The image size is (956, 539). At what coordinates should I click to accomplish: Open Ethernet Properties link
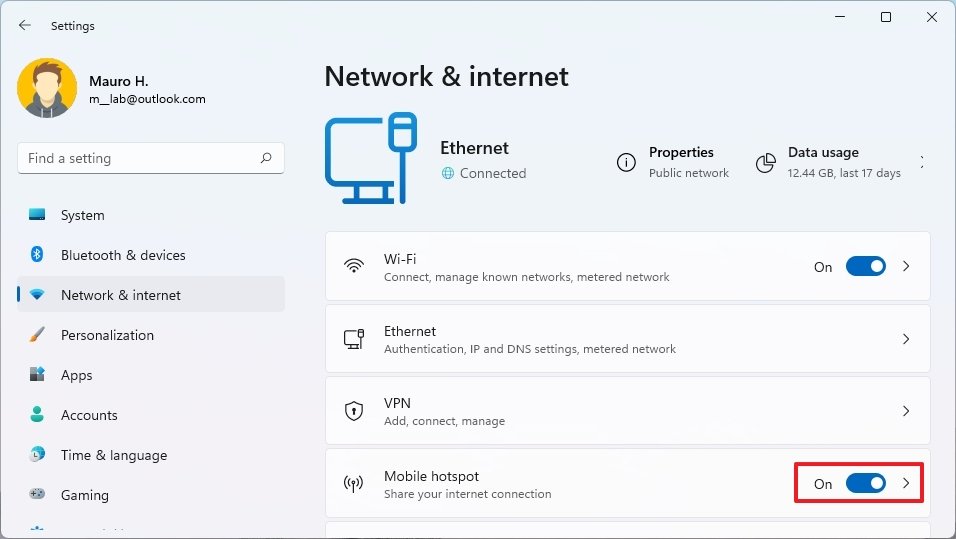coord(681,153)
